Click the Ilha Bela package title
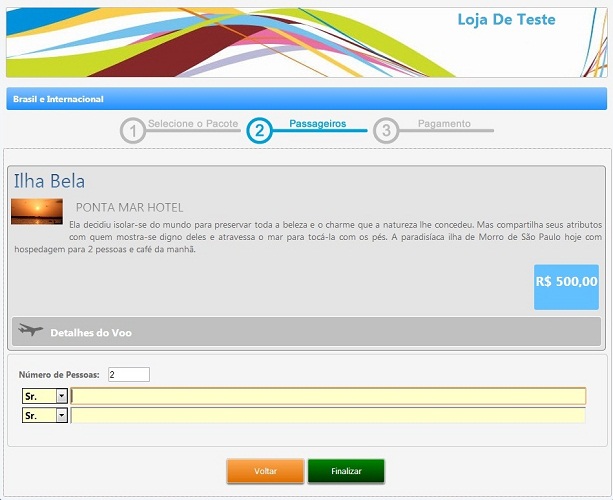 tap(49, 181)
